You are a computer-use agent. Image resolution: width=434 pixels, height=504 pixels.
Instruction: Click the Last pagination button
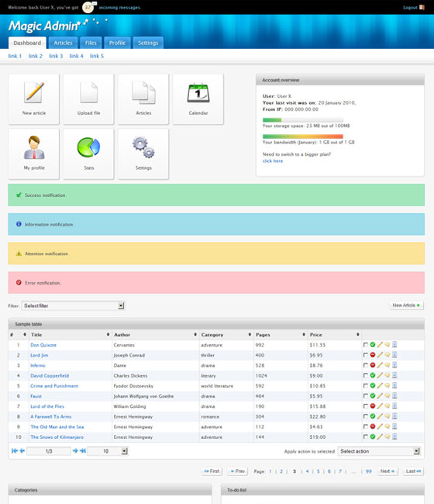tap(413, 471)
